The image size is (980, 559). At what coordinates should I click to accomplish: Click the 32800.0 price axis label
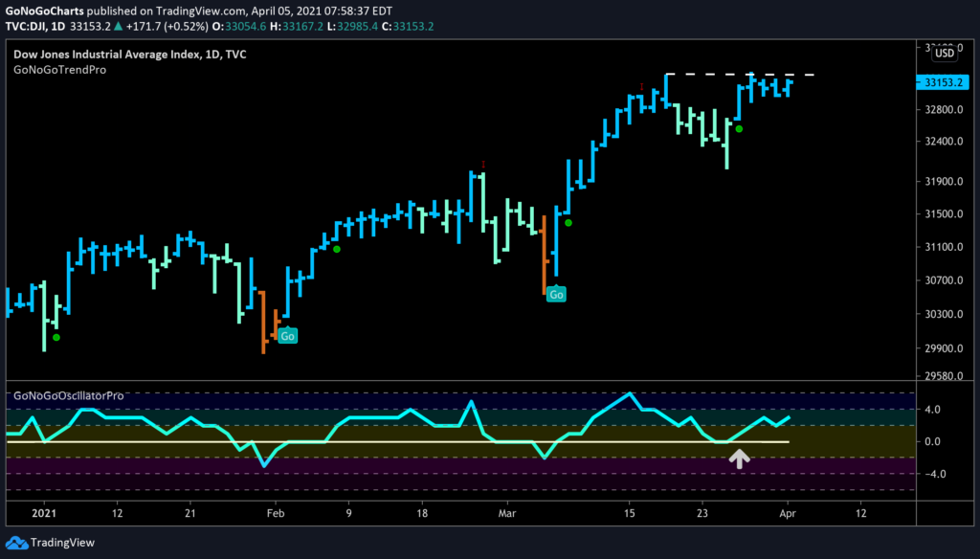944,109
